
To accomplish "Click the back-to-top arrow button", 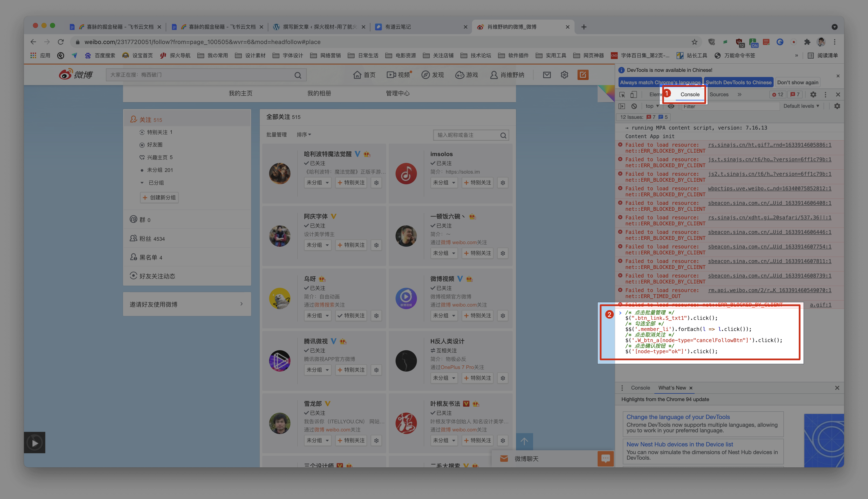I will pos(524,441).
